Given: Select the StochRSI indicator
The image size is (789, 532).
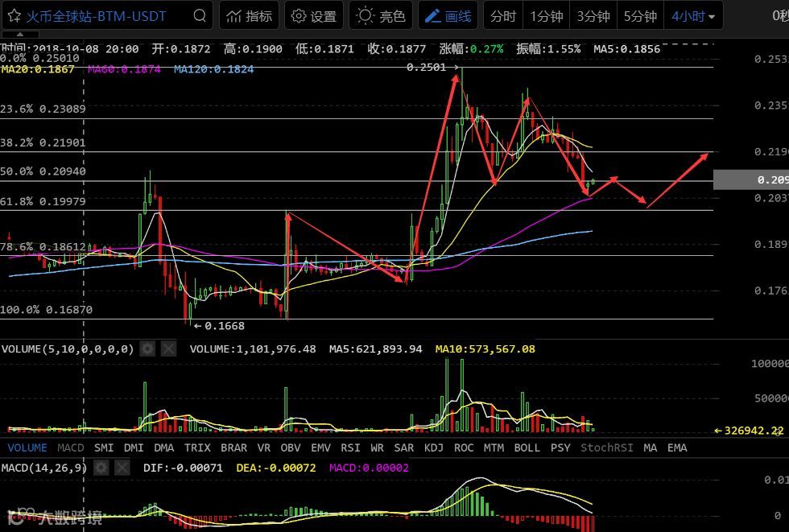Looking at the screenshot, I should point(607,447).
